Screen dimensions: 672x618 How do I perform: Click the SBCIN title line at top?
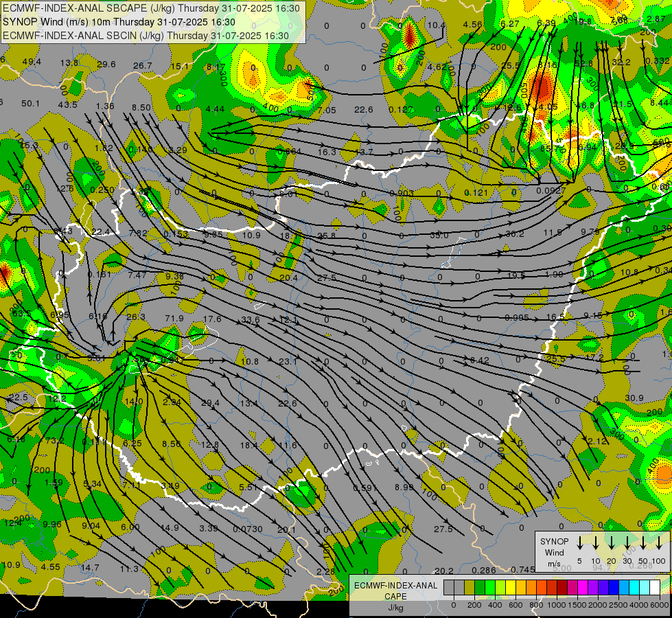(x=146, y=36)
